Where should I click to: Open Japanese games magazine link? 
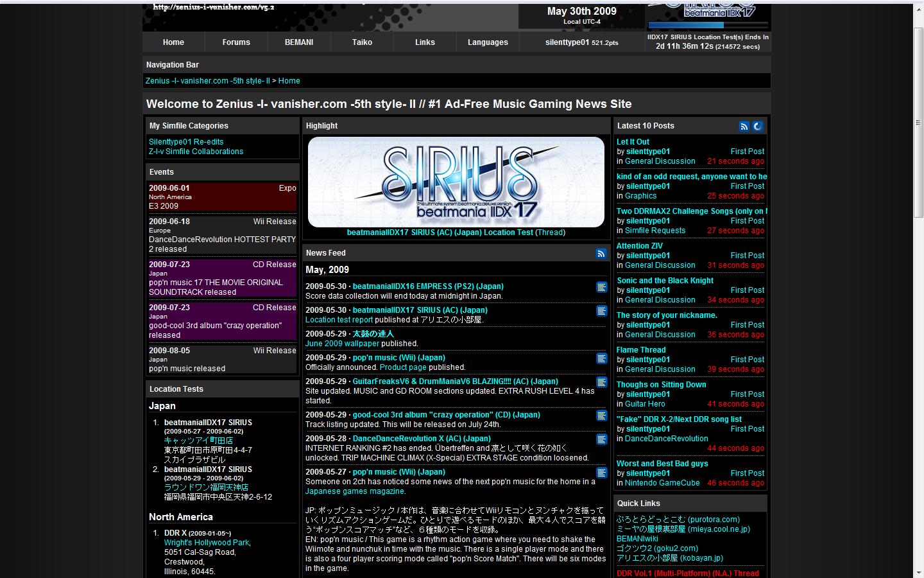(355, 491)
